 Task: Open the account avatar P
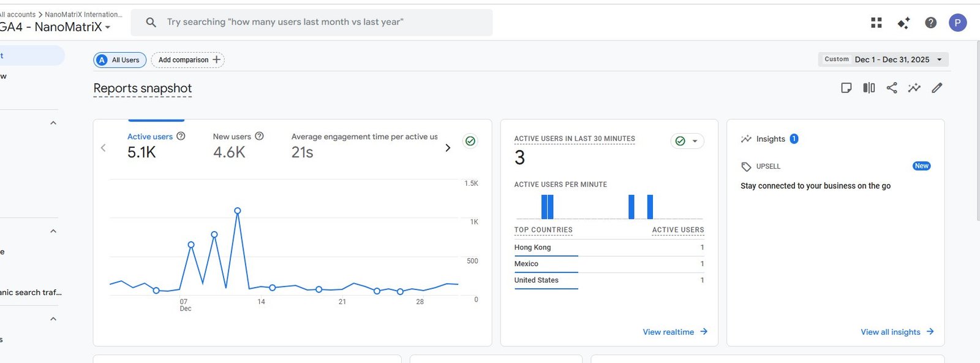click(x=958, y=23)
